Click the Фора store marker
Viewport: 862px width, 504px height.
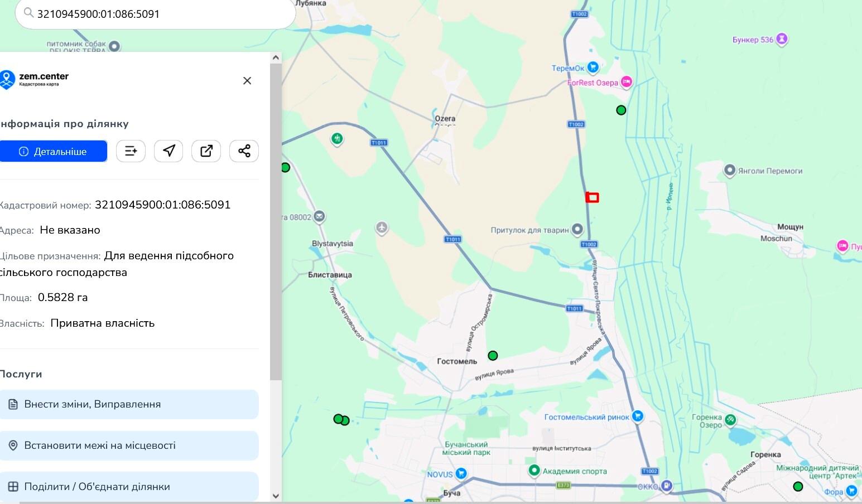point(851,491)
